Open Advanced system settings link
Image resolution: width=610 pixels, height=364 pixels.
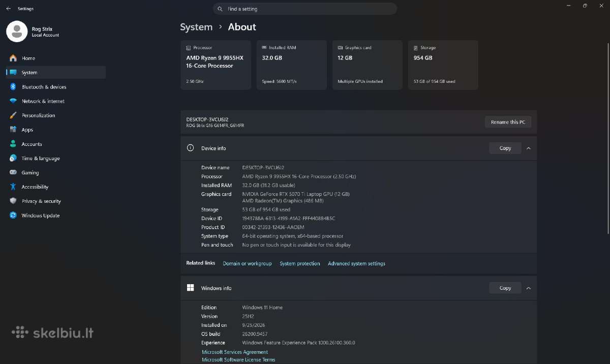click(x=356, y=263)
